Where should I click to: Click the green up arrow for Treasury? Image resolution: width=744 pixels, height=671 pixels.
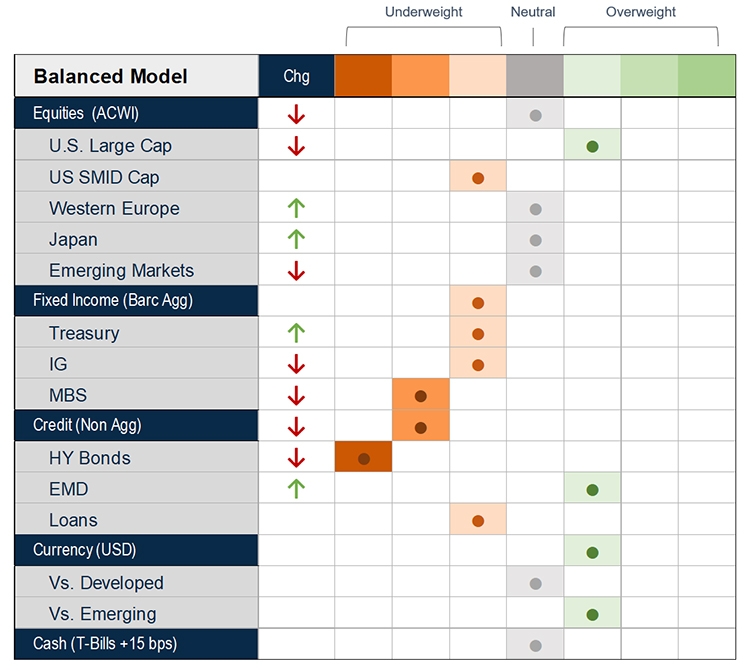pos(296,333)
